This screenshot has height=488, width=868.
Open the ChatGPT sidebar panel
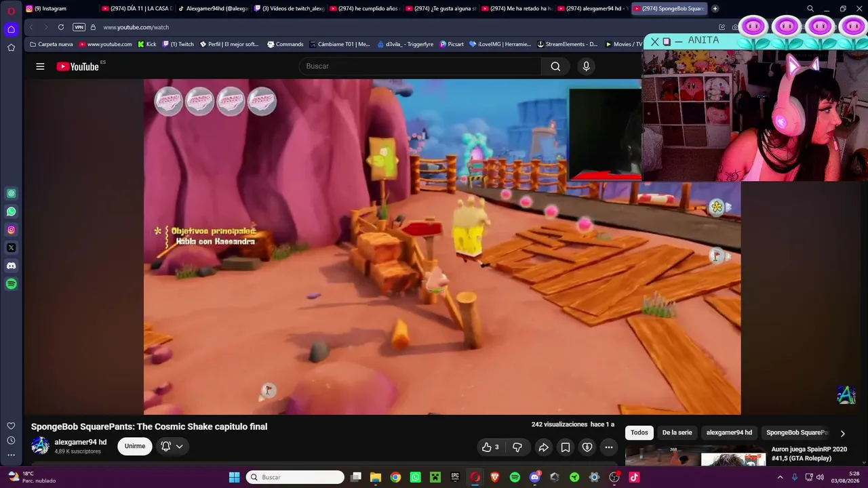[11, 194]
